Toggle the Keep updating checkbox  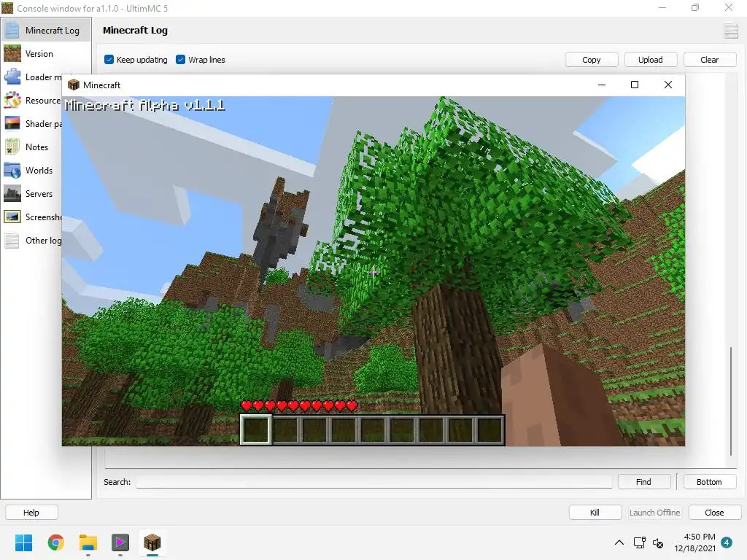point(109,60)
